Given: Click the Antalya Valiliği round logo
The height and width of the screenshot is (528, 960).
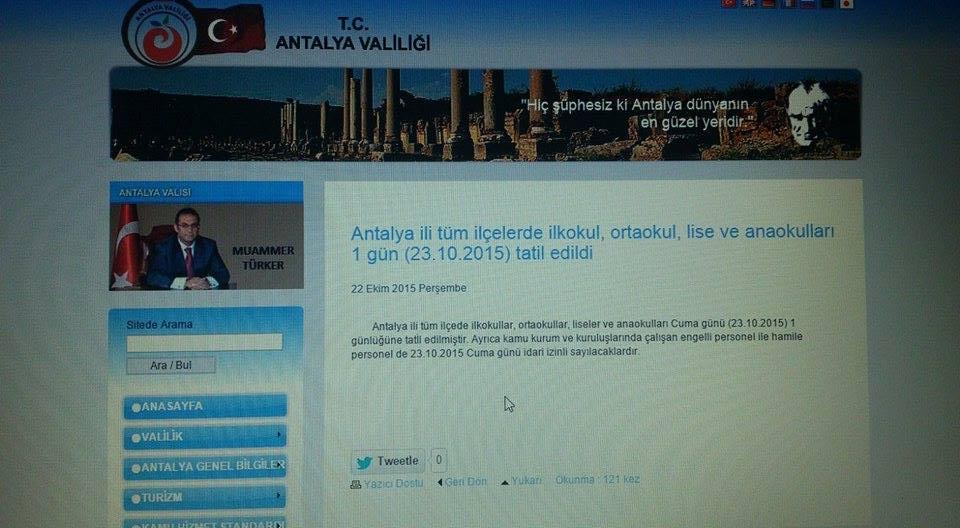Looking at the screenshot, I should [x=160, y=32].
